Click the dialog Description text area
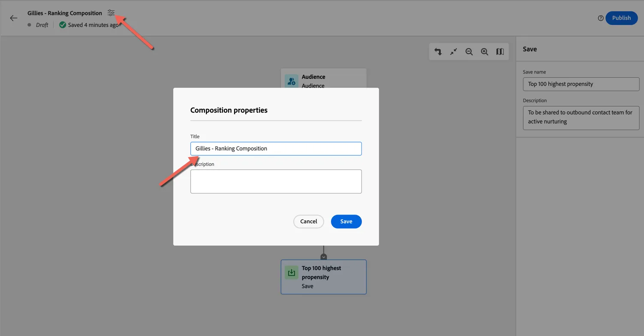This screenshot has height=336, width=644. (276, 182)
